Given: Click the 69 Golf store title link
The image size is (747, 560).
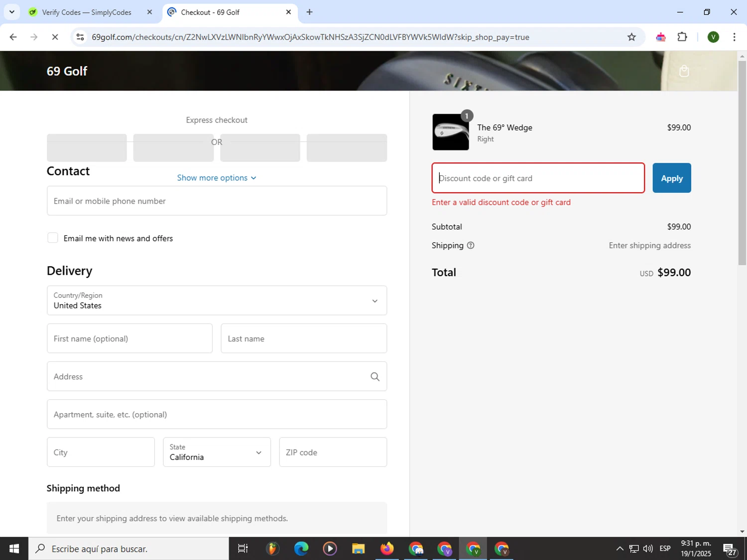Looking at the screenshot, I should (67, 71).
